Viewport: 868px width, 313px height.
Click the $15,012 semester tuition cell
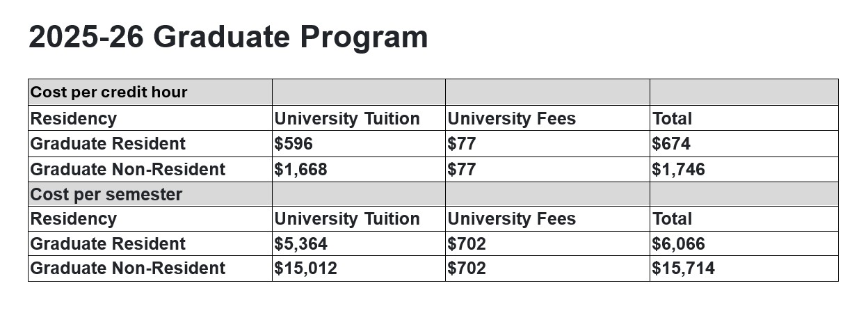pos(305,268)
